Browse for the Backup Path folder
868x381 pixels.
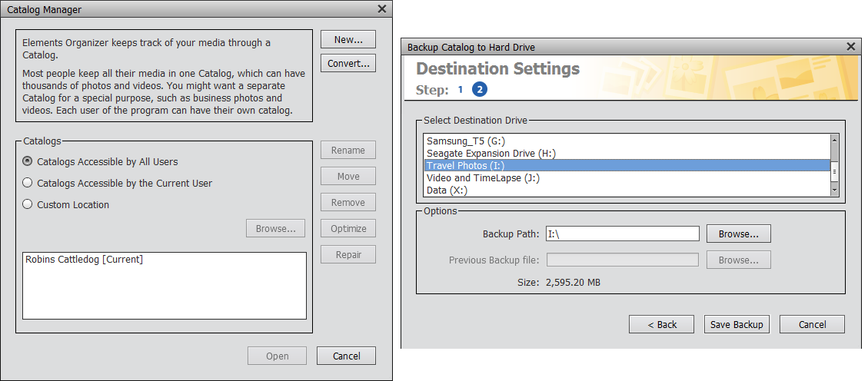click(x=739, y=234)
